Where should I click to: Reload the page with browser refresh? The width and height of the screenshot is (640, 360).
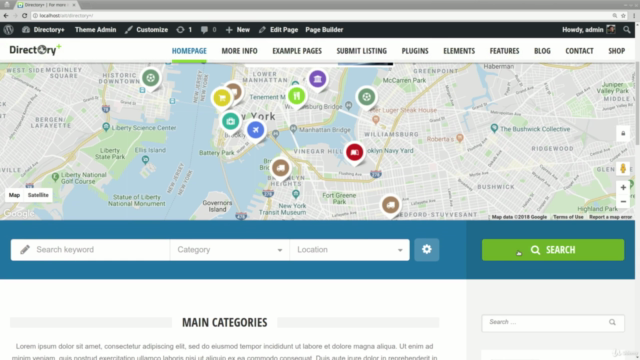(24, 16)
